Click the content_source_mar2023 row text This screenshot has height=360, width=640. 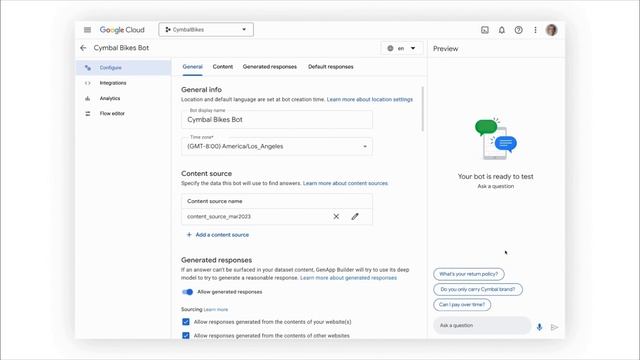[219, 216]
